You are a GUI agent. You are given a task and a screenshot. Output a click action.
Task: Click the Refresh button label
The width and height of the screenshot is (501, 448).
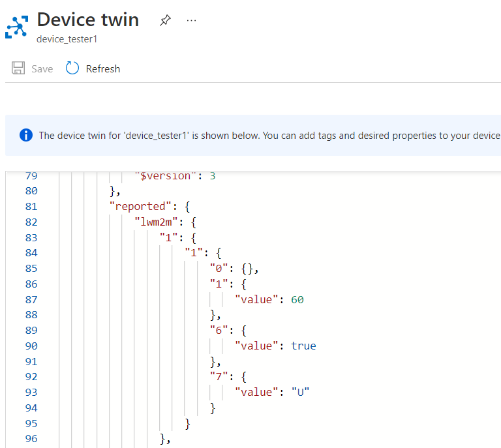click(103, 69)
